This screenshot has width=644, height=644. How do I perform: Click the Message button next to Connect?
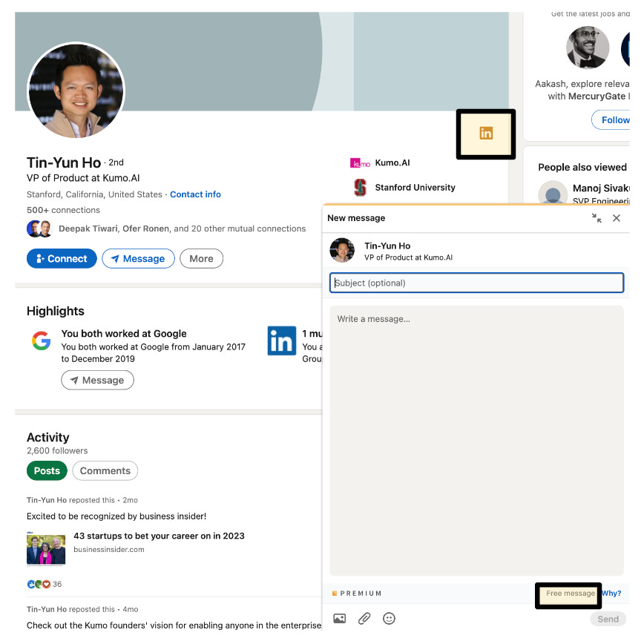(x=139, y=259)
